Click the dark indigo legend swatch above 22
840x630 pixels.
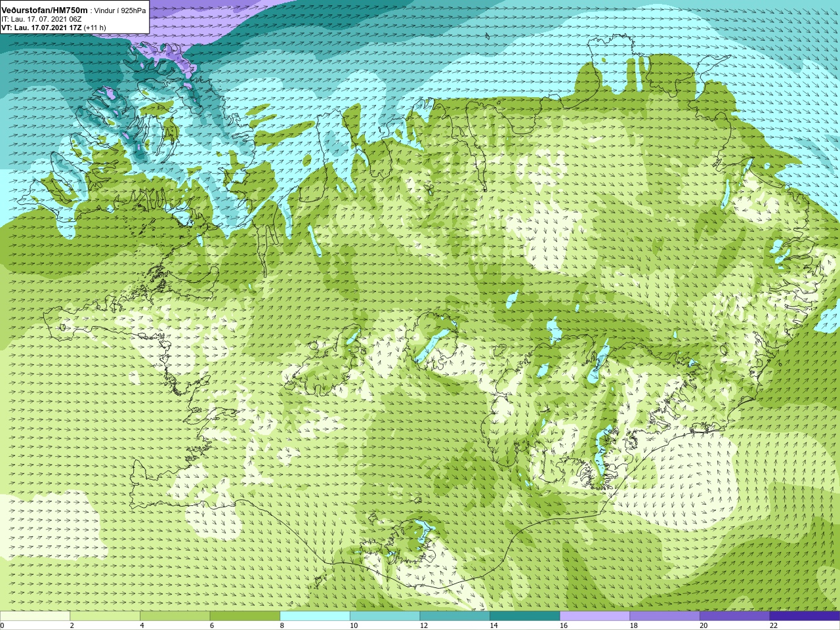[x=805, y=616]
